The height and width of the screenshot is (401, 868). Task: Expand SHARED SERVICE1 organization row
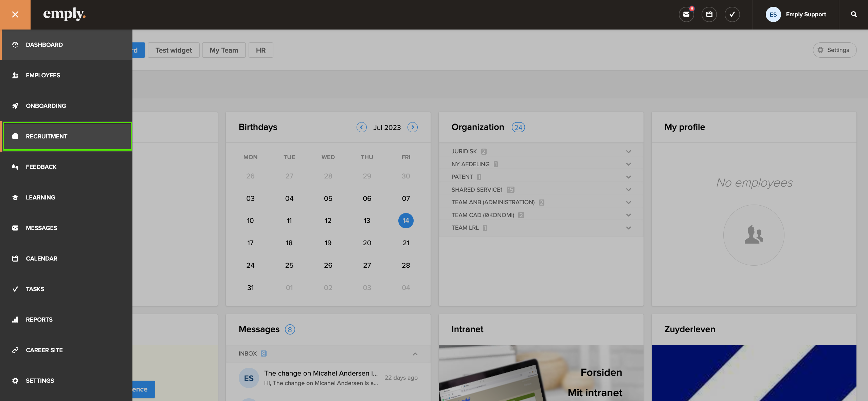coord(628,190)
